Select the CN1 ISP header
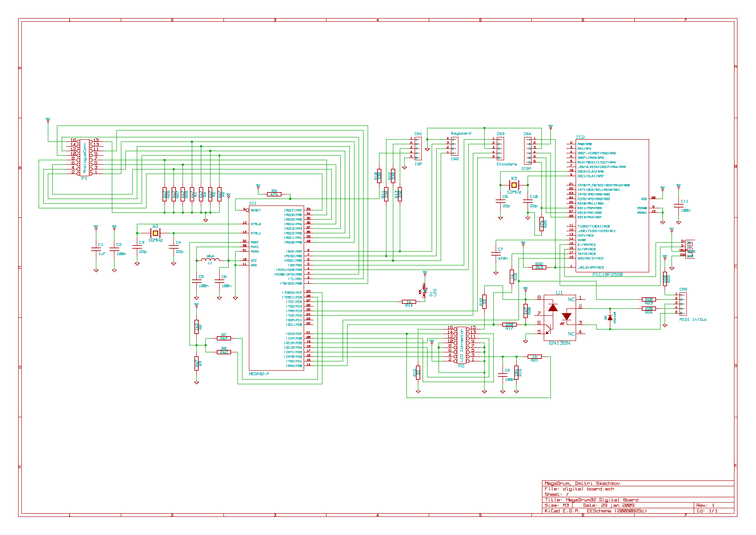Viewport: 756px width, 535px height. click(x=418, y=149)
